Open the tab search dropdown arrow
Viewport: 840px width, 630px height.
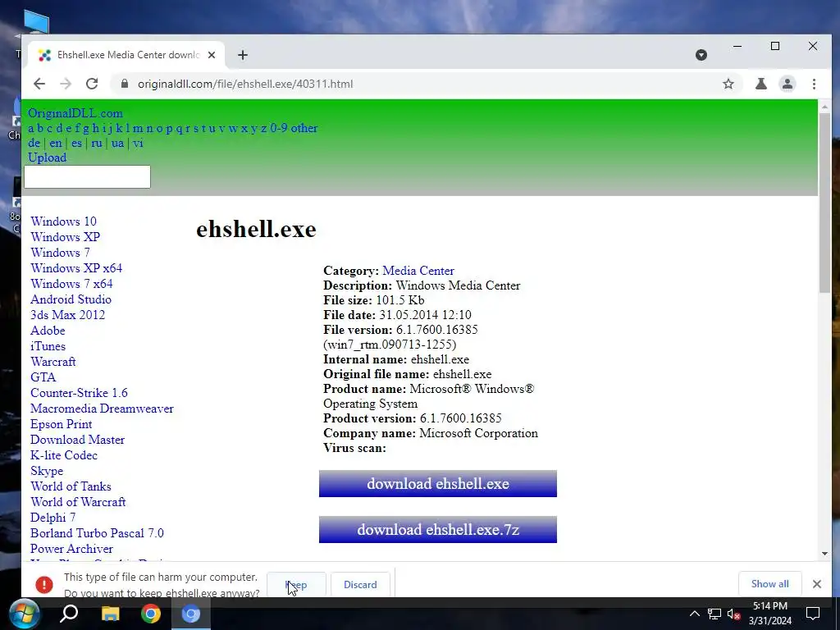click(701, 55)
